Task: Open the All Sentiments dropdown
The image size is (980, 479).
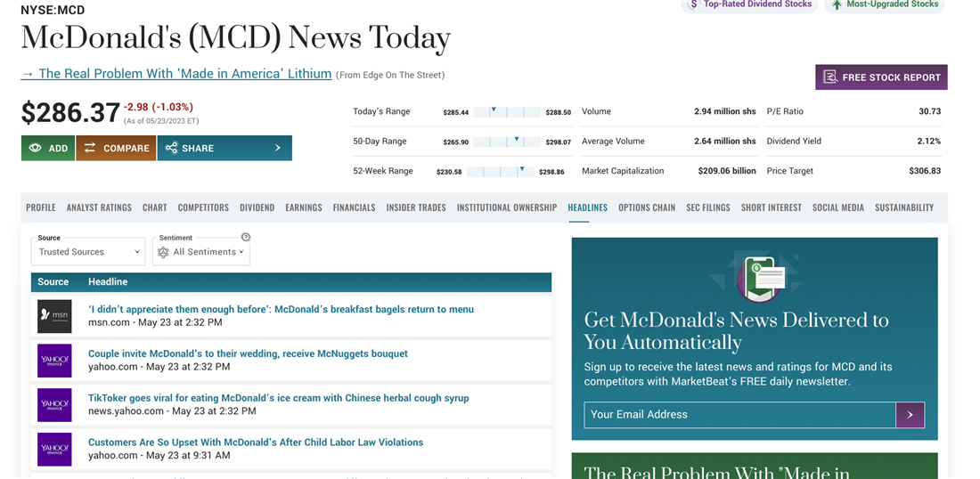Action: (201, 252)
